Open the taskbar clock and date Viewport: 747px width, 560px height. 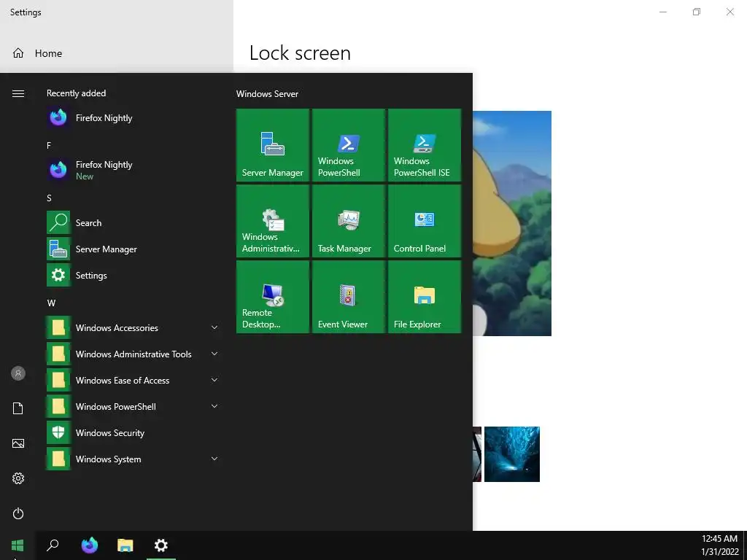pyautogui.click(x=719, y=545)
